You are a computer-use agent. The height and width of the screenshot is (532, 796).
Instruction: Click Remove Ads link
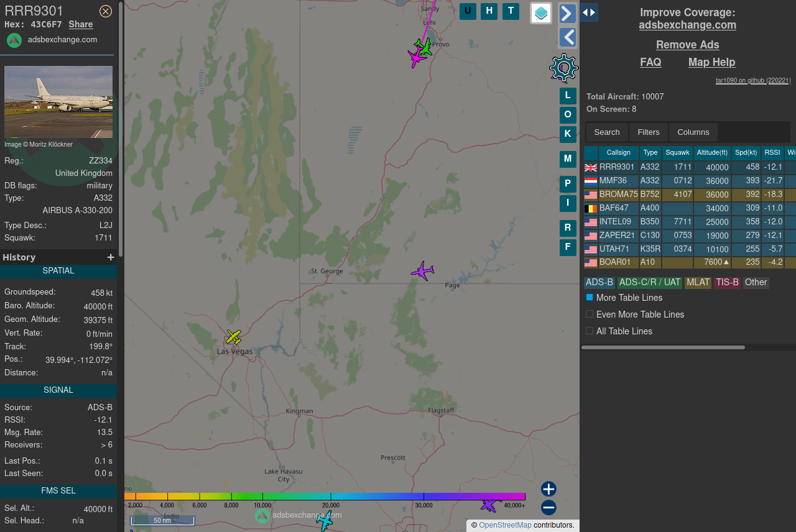point(688,45)
